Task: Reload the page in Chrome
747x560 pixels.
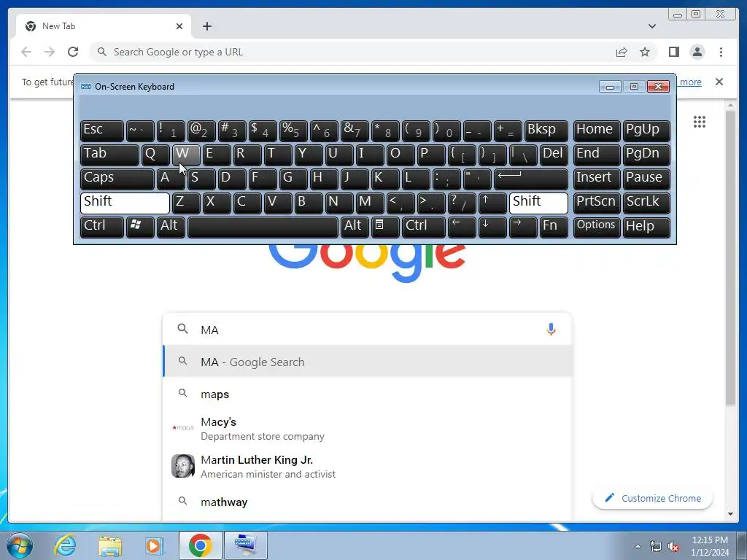Action: pos(73,52)
